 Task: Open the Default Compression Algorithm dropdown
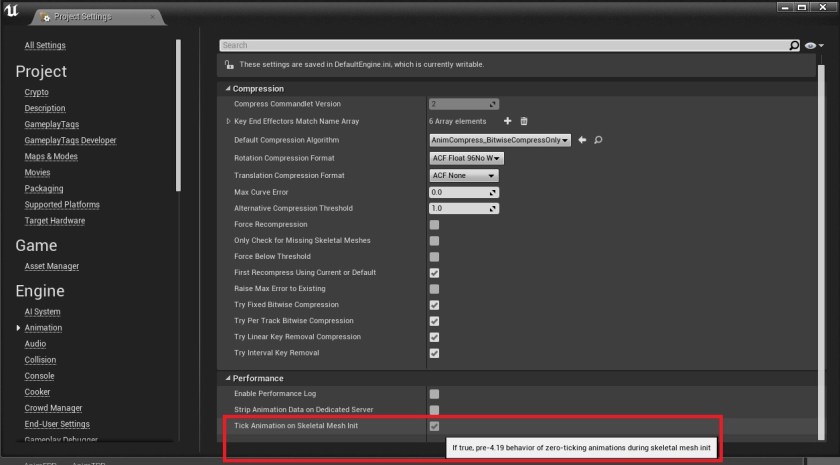coord(500,140)
